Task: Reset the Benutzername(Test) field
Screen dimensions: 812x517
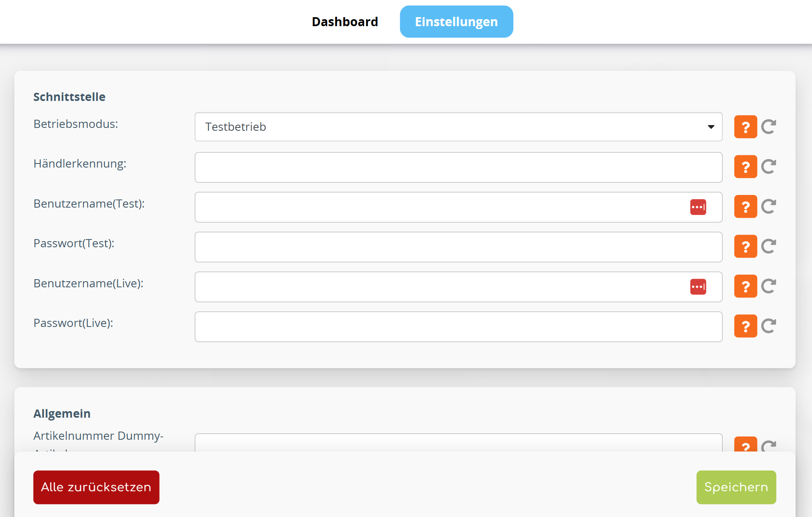Action: point(769,206)
